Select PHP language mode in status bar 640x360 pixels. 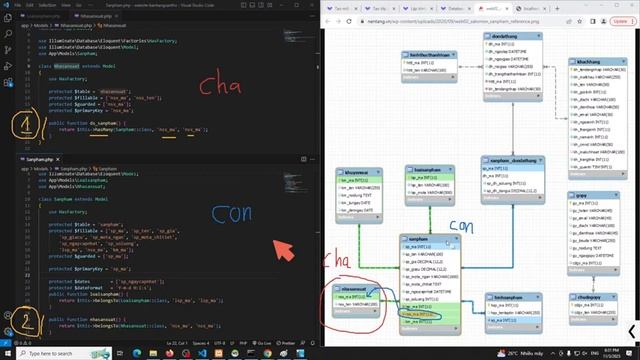pyautogui.click(x=243, y=343)
